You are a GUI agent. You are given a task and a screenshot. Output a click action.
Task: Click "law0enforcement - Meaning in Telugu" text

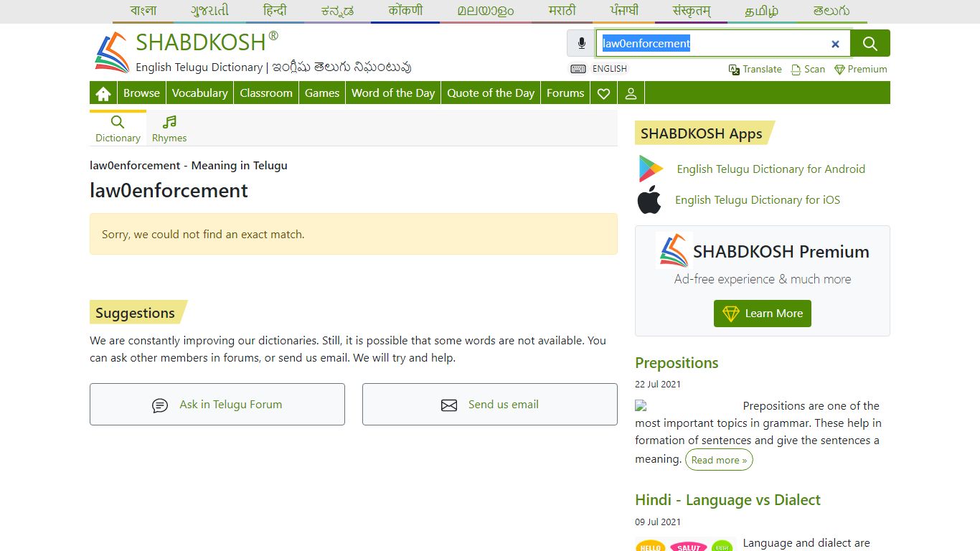189,166
